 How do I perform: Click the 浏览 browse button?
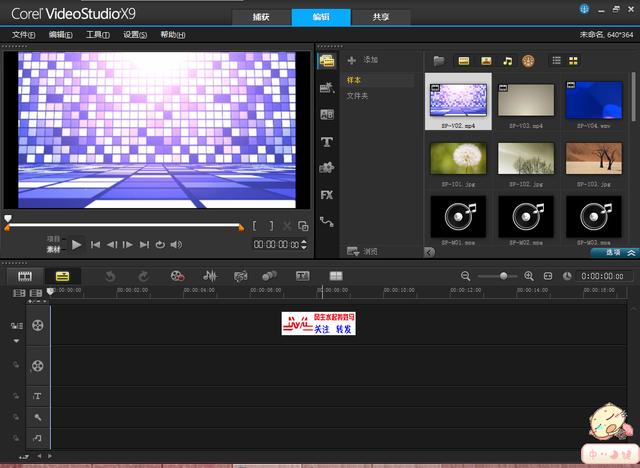click(x=363, y=251)
